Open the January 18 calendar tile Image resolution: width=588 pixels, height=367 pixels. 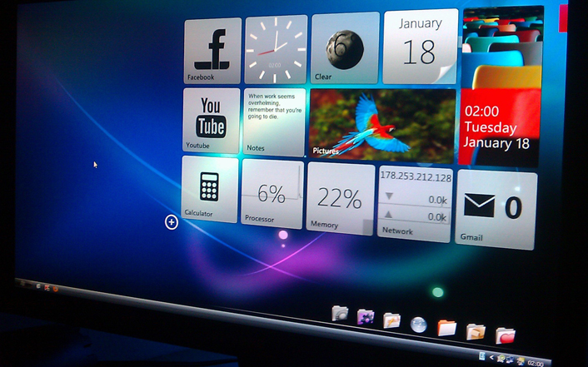coord(420,47)
